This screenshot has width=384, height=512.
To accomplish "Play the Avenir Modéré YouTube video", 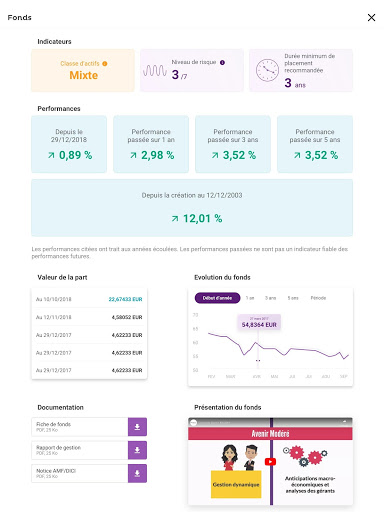I will [x=270, y=462].
